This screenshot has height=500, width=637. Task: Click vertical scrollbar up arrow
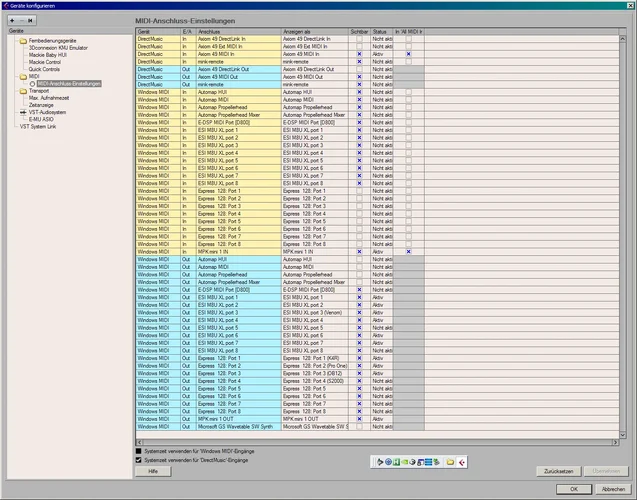pyautogui.click(x=623, y=39)
